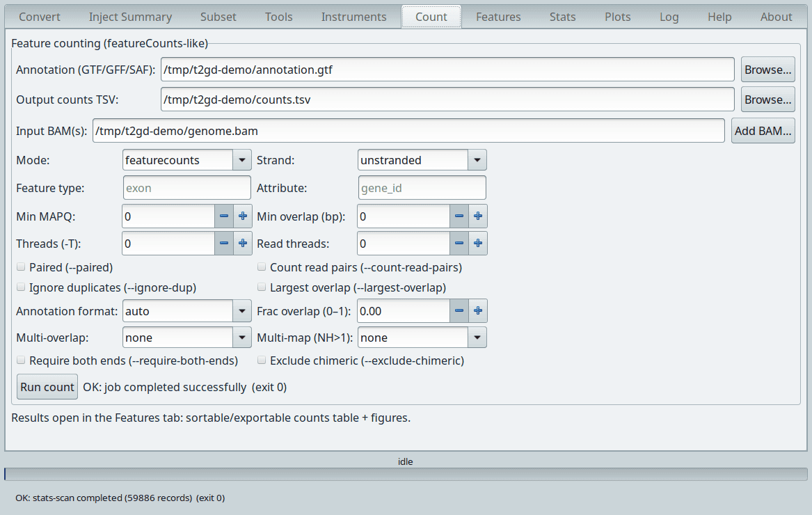
Task: Click the Input BAM(s) field
Action: tap(408, 131)
